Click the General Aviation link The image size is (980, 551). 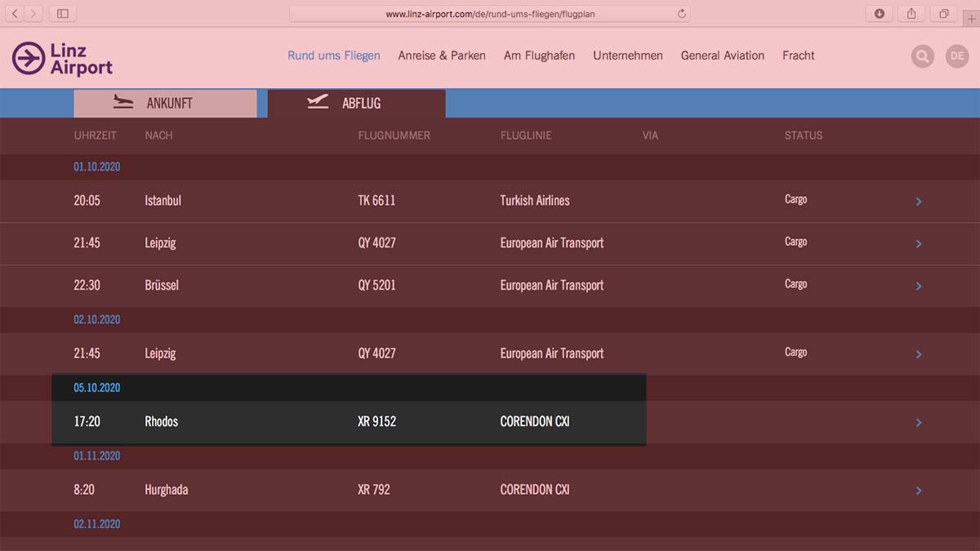[722, 56]
